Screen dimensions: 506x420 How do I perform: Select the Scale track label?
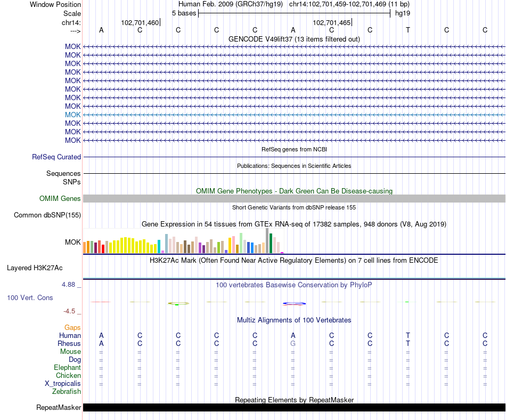(72, 13)
